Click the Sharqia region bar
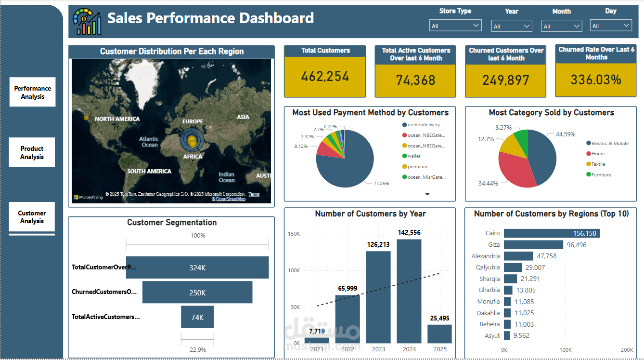This screenshot has width=644, height=360. coord(510,279)
